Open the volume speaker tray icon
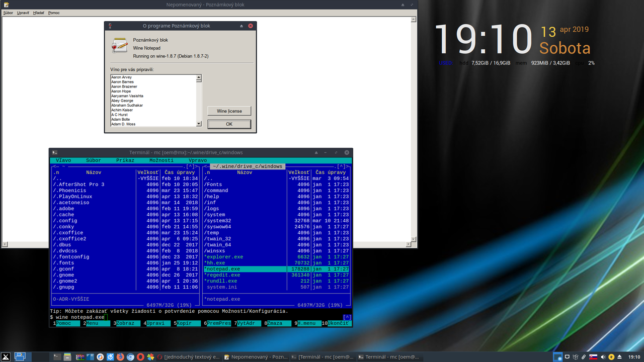This screenshot has width=644, height=362. pyautogui.click(x=603, y=357)
